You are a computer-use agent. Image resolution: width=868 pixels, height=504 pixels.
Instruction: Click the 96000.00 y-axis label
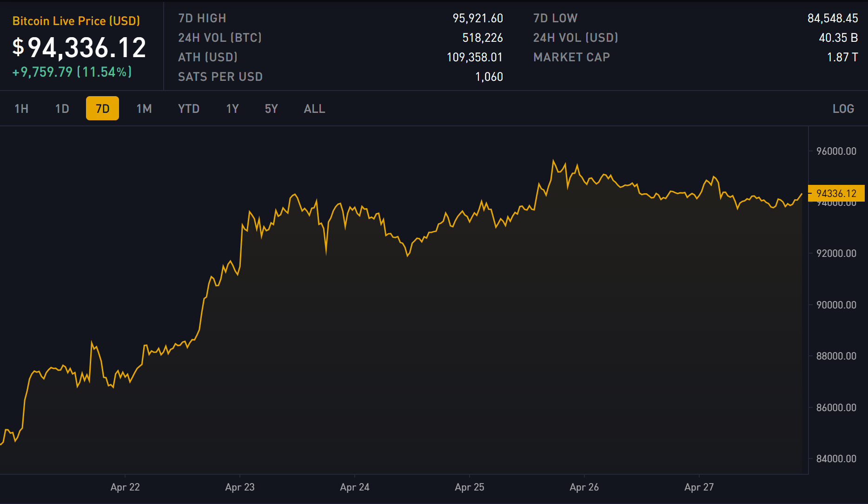(836, 151)
